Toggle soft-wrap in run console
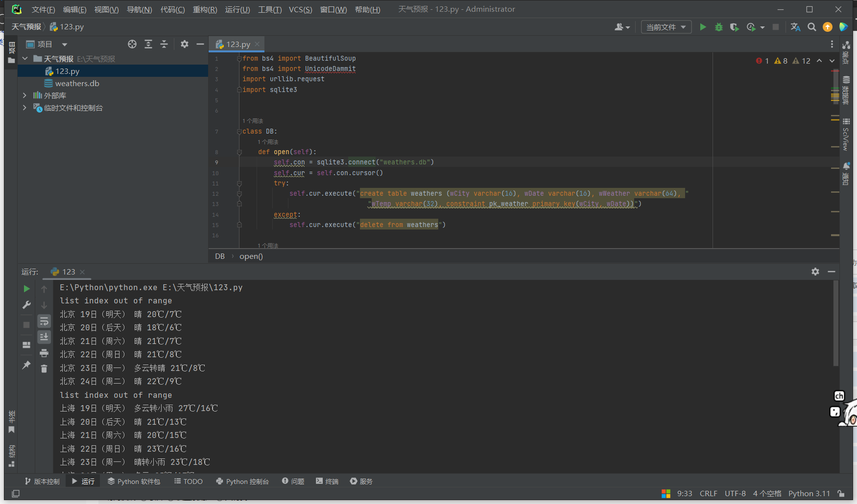 44,321
